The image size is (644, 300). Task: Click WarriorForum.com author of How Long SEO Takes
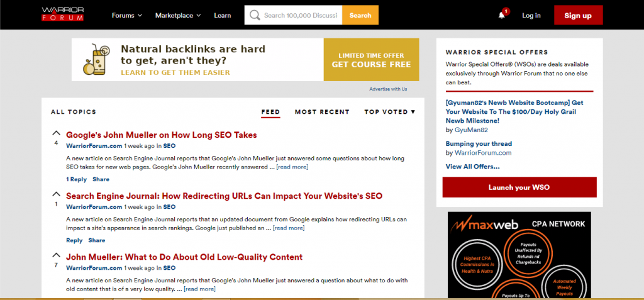coord(94,145)
